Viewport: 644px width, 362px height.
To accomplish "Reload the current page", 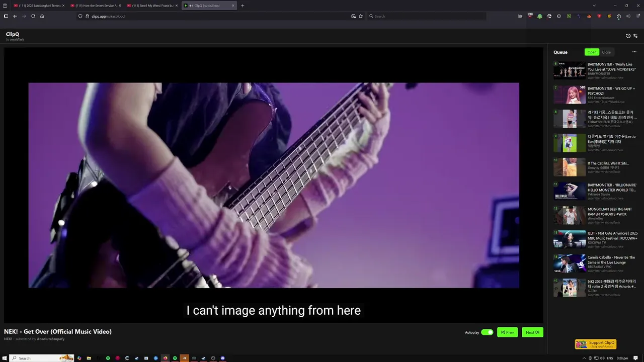I will 33,16.
